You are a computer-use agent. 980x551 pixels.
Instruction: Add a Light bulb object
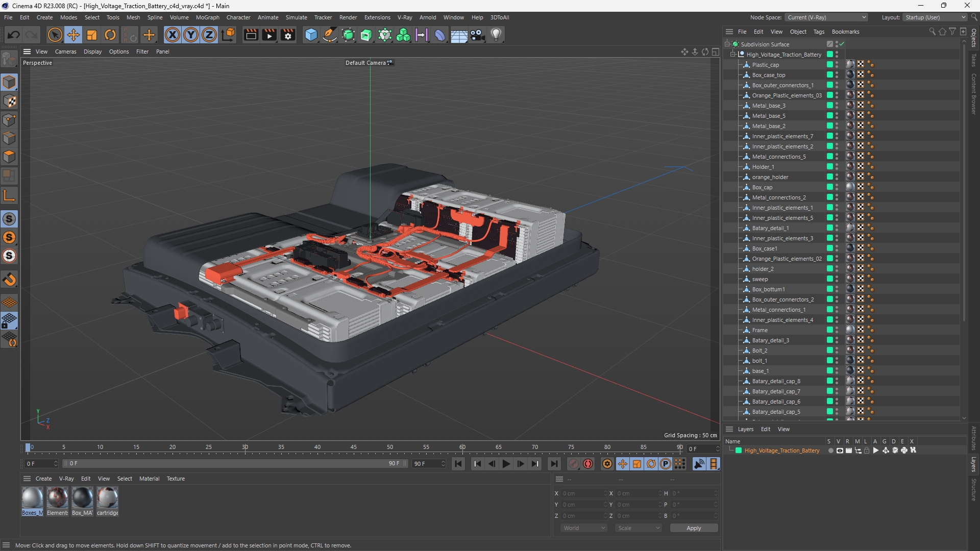[496, 35]
